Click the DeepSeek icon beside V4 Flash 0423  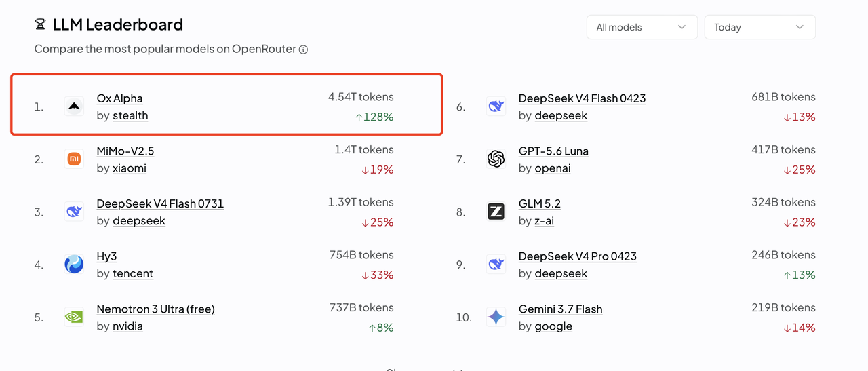(496, 106)
